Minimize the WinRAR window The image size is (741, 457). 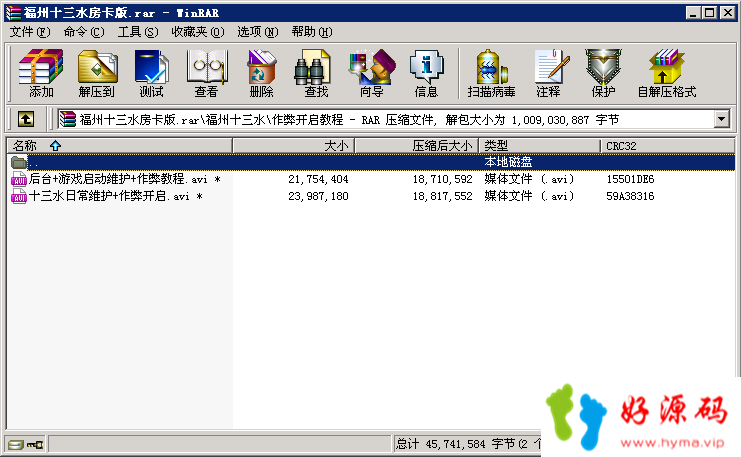pyautogui.click(x=693, y=13)
